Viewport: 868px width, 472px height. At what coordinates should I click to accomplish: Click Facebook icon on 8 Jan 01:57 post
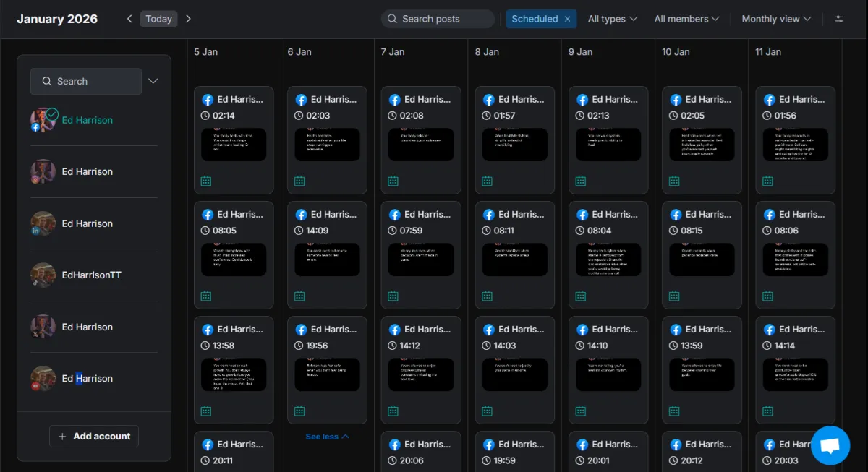click(x=488, y=100)
